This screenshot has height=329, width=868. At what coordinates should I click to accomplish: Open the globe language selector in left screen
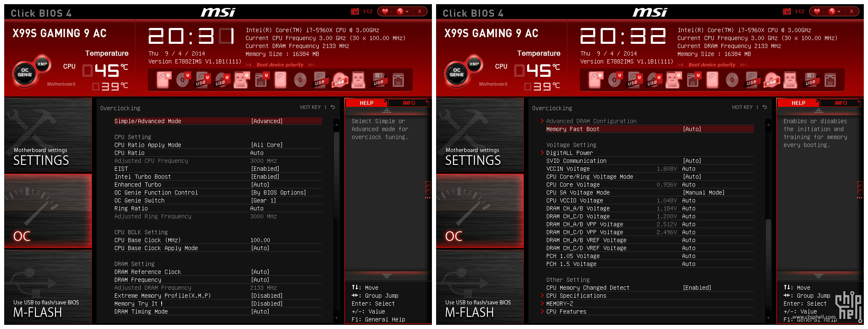tap(402, 11)
